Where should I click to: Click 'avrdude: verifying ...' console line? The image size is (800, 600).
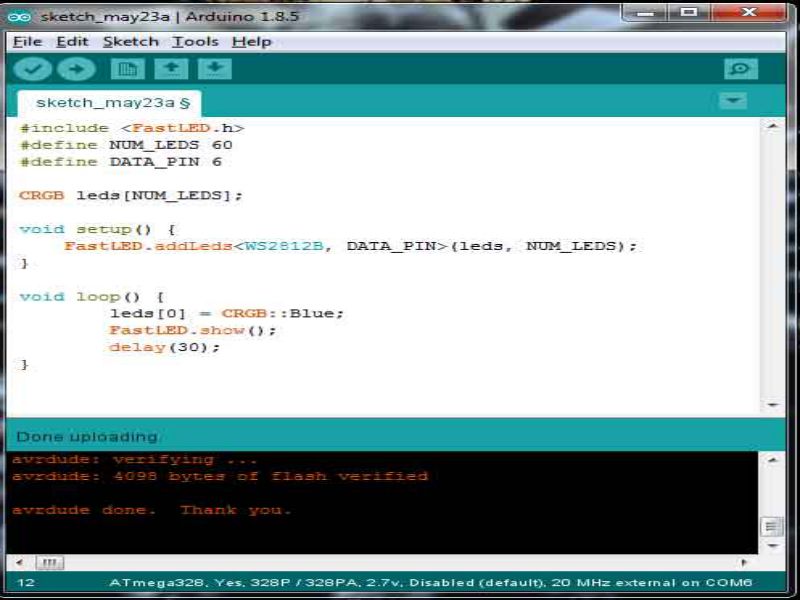[134, 459]
